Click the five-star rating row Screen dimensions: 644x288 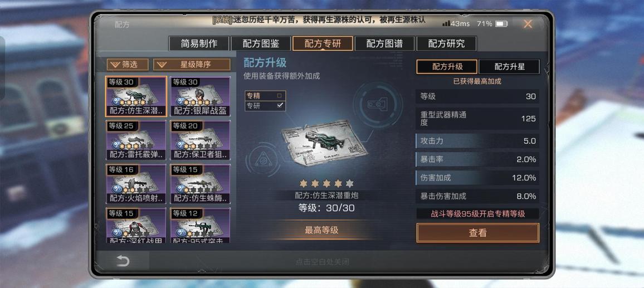point(326,183)
